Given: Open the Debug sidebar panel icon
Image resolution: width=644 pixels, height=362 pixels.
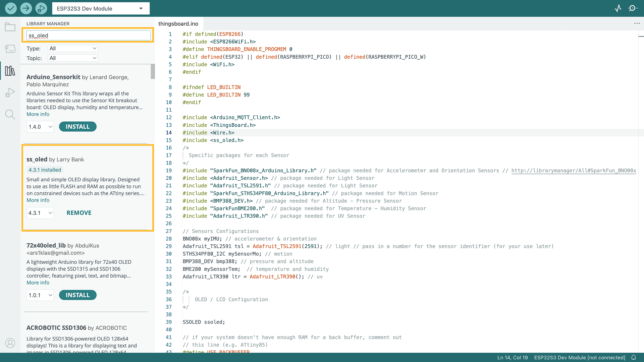Looking at the screenshot, I should pos(10,93).
